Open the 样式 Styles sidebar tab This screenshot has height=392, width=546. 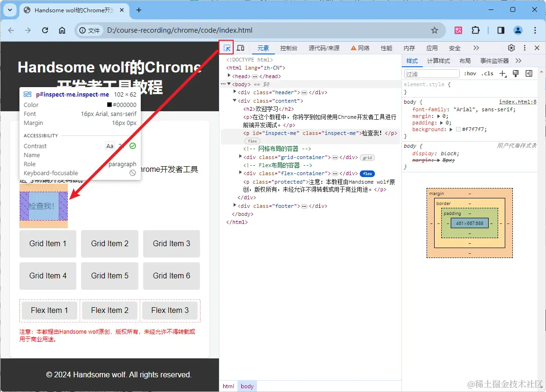412,61
